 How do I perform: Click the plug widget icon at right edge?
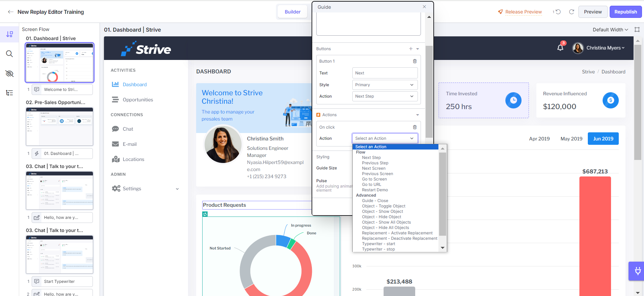click(x=638, y=271)
